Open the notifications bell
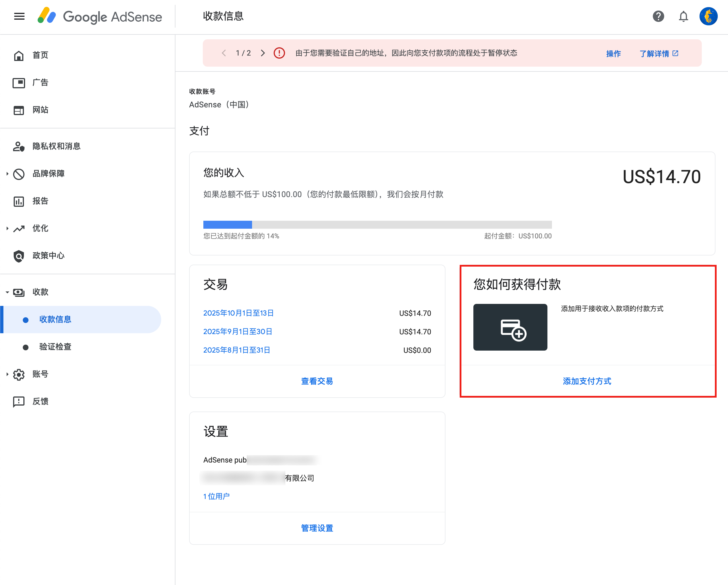This screenshot has width=728, height=585. tap(683, 16)
